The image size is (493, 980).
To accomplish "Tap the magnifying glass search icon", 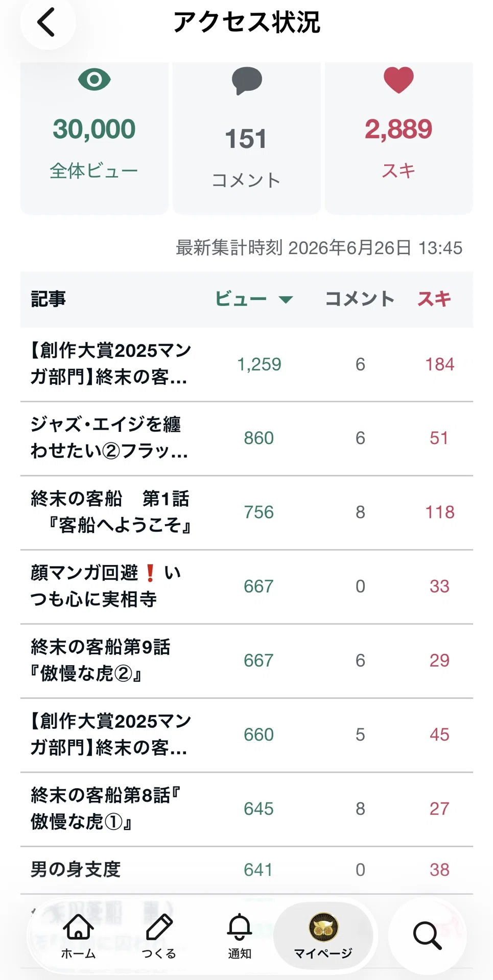I will 427,935.
